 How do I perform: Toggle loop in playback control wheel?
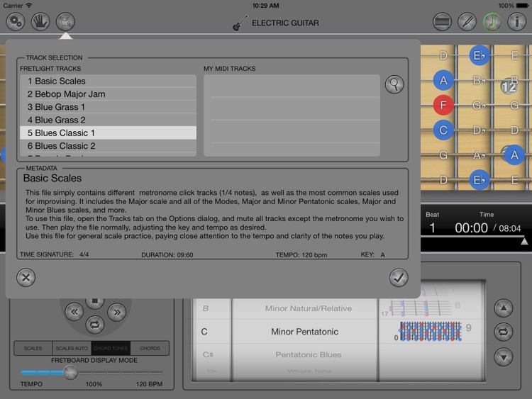point(94,325)
